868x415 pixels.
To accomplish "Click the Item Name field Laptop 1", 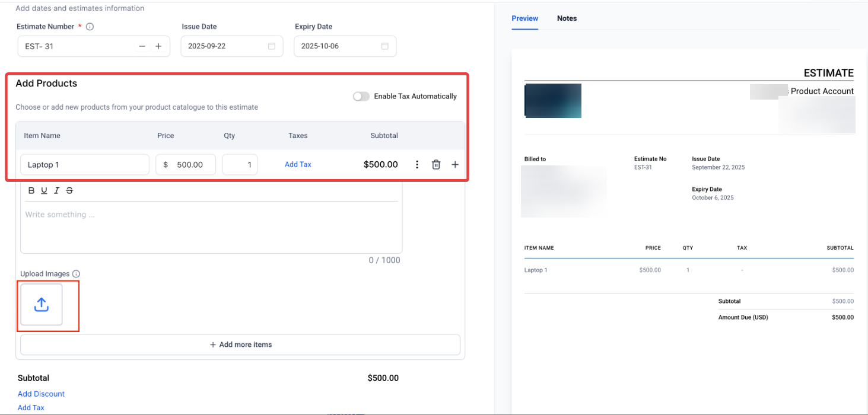I will [84, 165].
